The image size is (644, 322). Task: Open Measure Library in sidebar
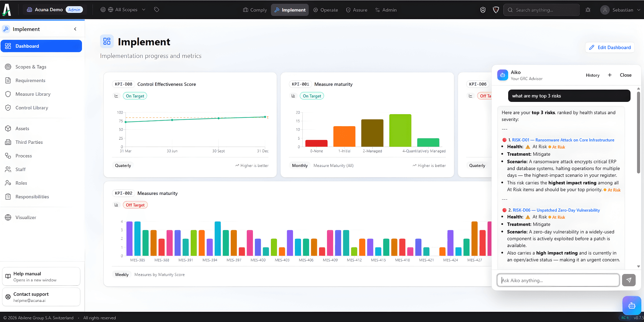tap(33, 94)
